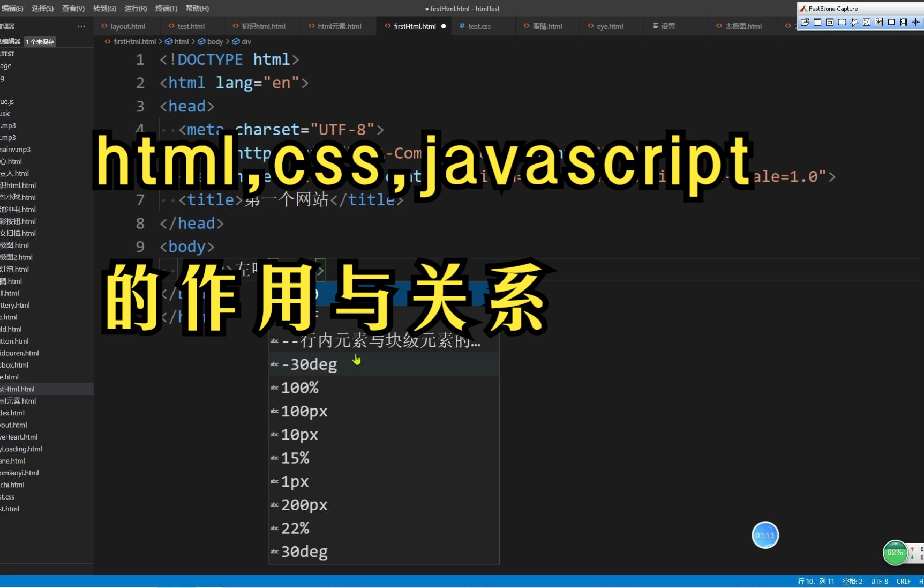Open veHeart.html in explorer
Viewport: 924px width, 588px height.
[47, 437]
